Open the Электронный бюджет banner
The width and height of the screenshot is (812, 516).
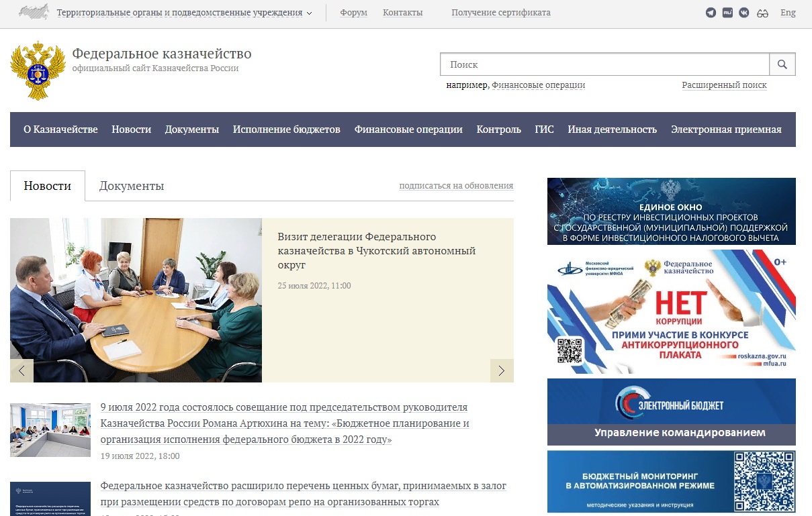pos(672,412)
